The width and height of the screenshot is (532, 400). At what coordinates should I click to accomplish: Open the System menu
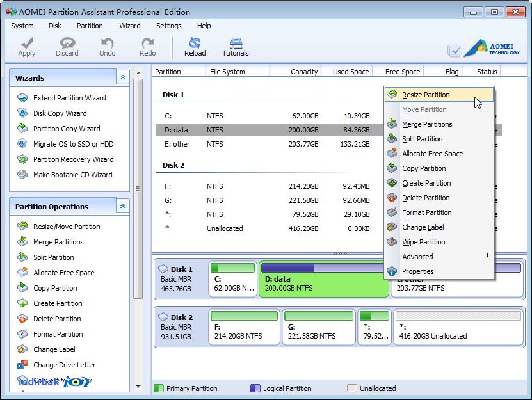tap(22, 26)
